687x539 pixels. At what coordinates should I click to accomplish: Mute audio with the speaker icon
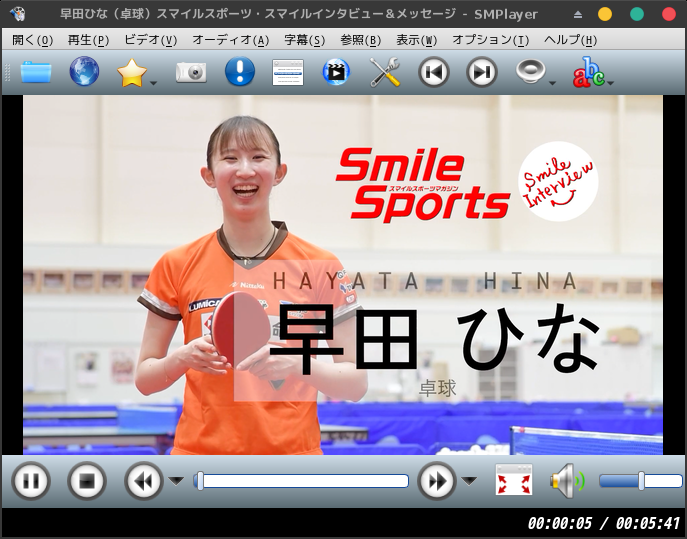click(x=567, y=481)
